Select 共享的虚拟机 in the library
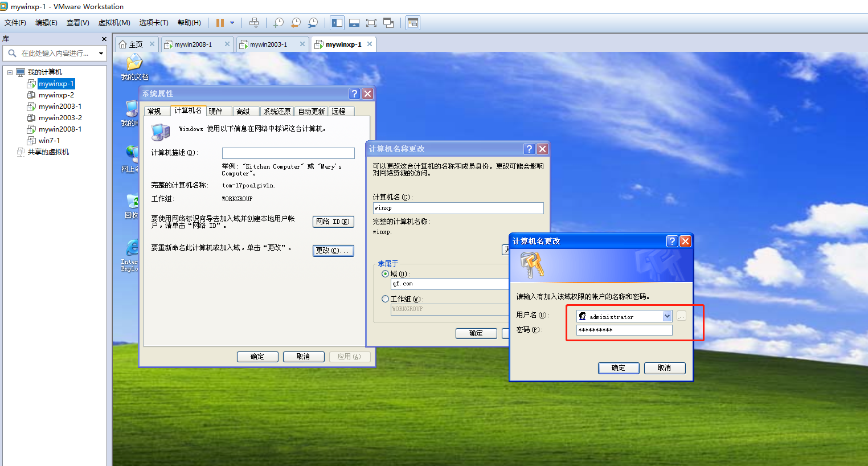868x466 pixels. click(x=48, y=152)
